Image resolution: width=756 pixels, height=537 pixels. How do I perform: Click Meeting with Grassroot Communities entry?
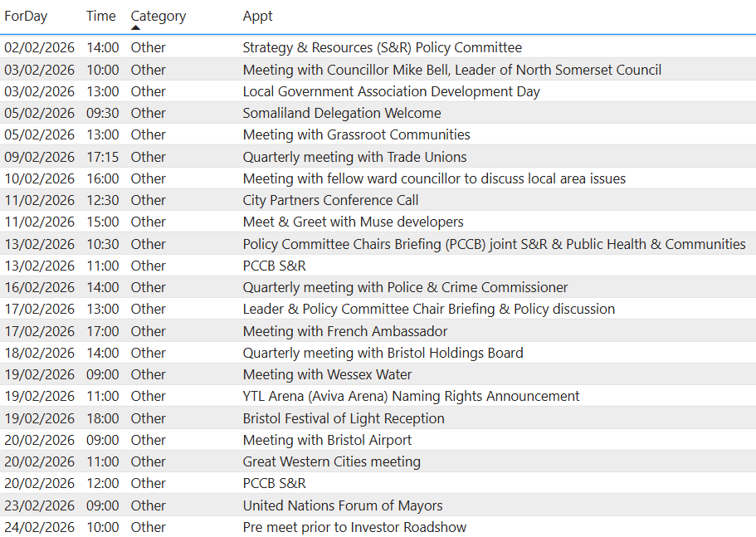(356, 134)
